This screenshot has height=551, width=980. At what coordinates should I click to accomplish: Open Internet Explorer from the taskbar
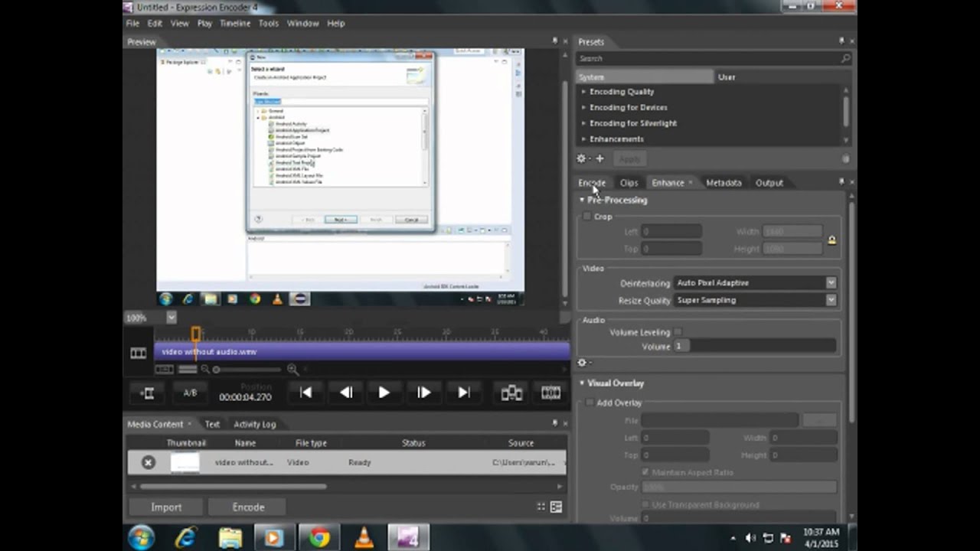tap(186, 538)
